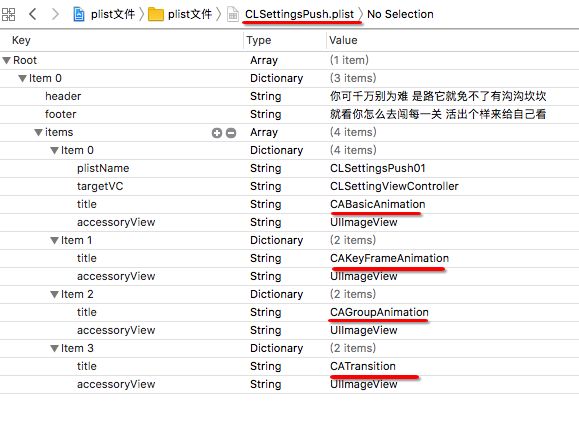This screenshot has height=421, width=579.
Task: Click the CLSettingsPush01 value
Action: pos(378,168)
